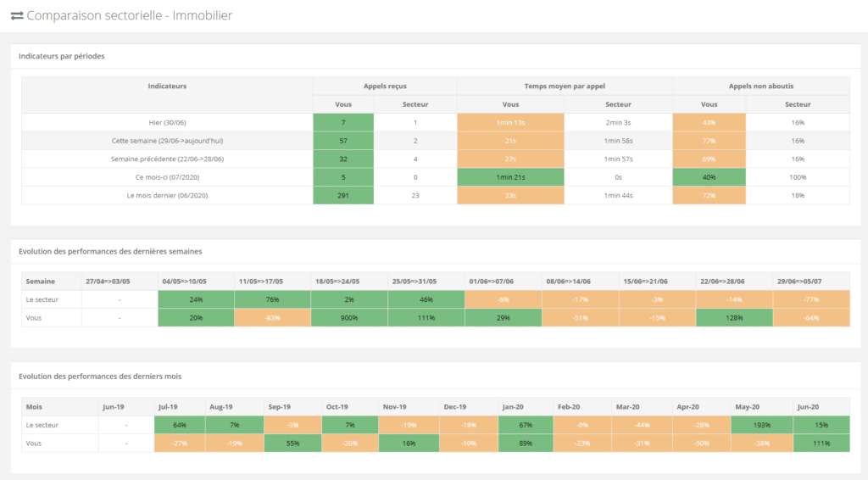Click the green '32' calls cell
The image size is (868, 480).
pyautogui.click(x=343, y=159)
